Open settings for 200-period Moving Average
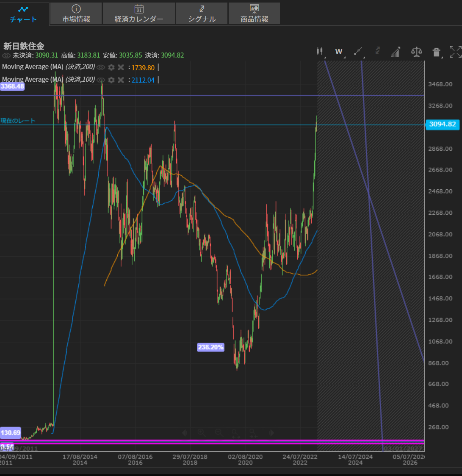This screenshot has width=462, height=476. pos(111,67)
